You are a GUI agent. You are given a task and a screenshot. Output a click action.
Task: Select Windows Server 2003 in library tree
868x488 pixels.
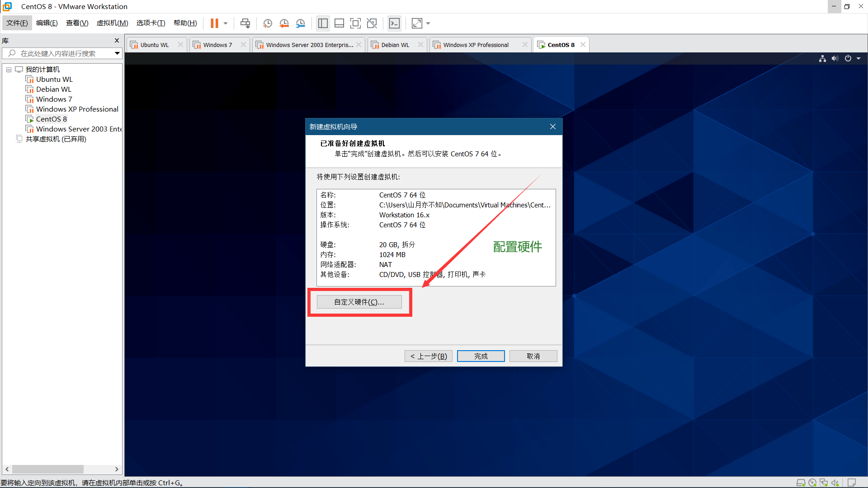click(79, 129)
